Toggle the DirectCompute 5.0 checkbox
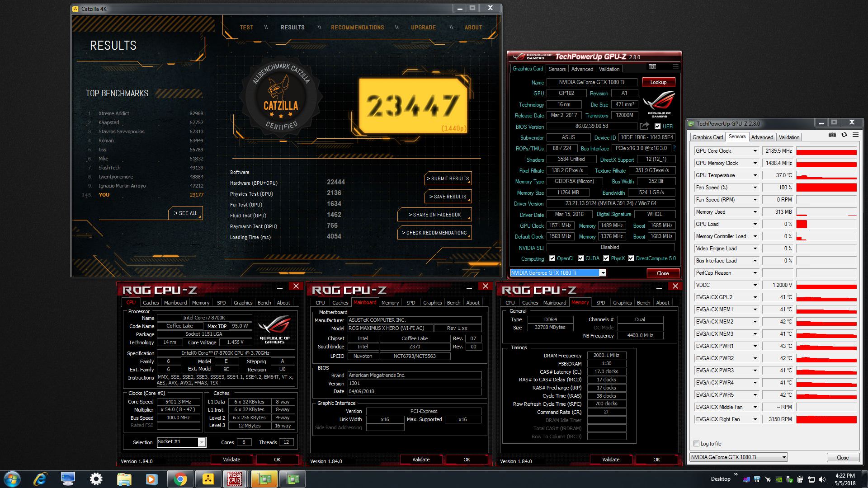This screenshot has height=488, width=868. click(631, 258)
